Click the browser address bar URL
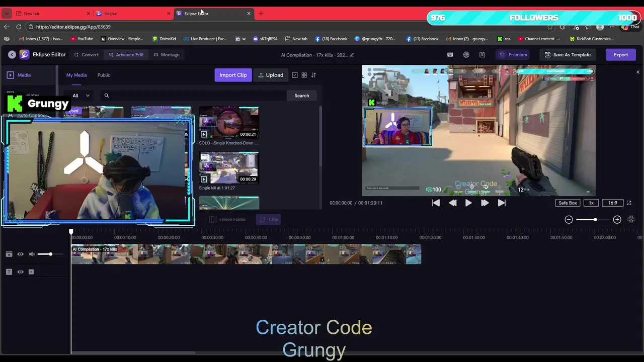Screen dimensions: 644x362 pyautogui.click(x=73, y=27)
